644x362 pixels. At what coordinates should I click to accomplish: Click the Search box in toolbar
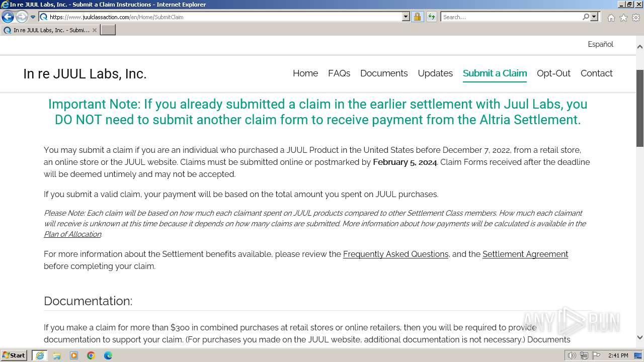(511, 17)
